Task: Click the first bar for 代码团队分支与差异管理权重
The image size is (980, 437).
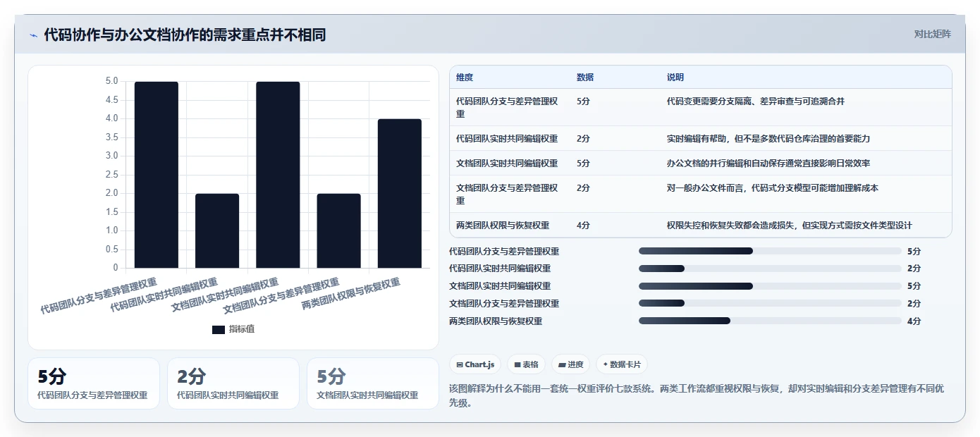Action: tap(157, 175)
